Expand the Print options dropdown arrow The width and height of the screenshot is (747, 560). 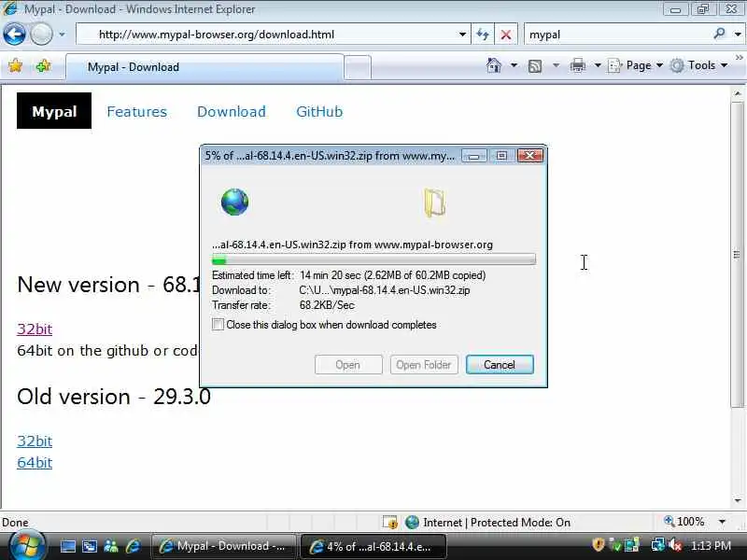598,65
